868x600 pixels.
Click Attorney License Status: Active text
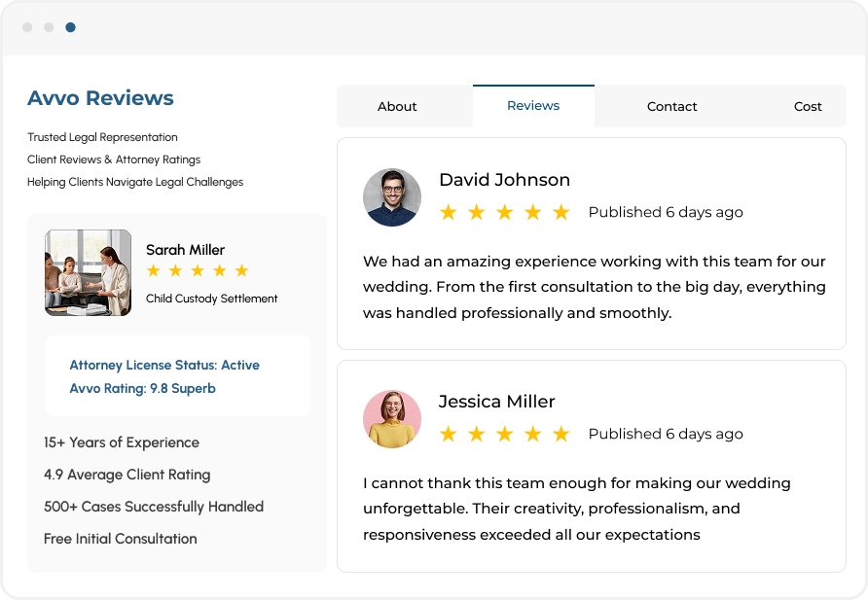pyautogui.click(x=164, y=365)
